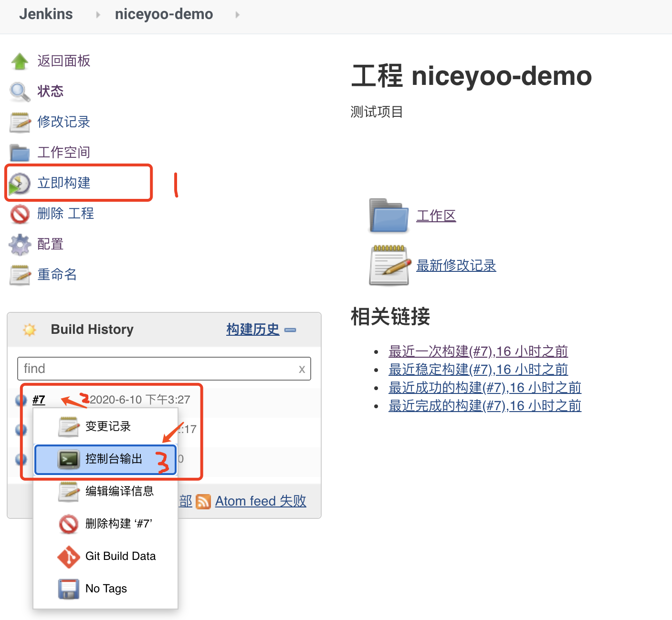Viewport: 672px width, 620px height.
Task: Click the build #7 timestamp 2020-6-10 下午3:27
Action: coord(140,400)
